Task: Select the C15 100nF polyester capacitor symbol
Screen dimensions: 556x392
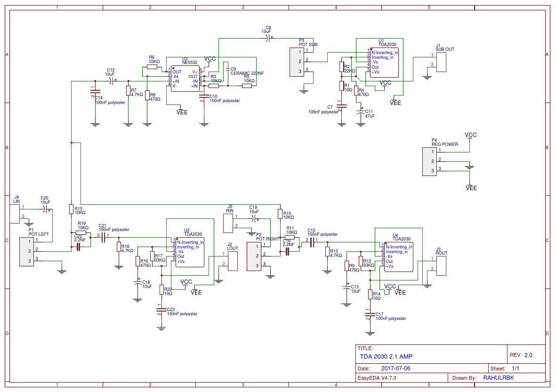Action: 312,242
